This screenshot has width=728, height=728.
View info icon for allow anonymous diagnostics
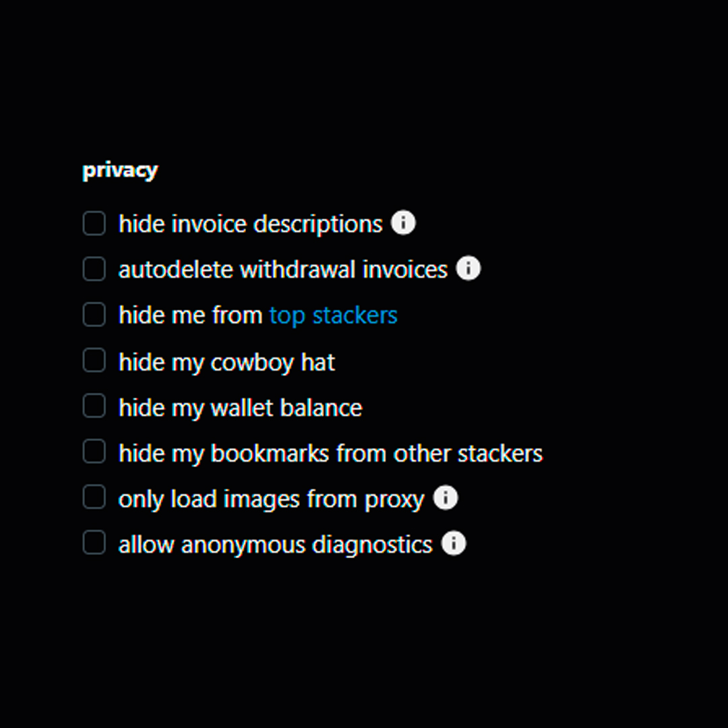[x=454, y=543]
